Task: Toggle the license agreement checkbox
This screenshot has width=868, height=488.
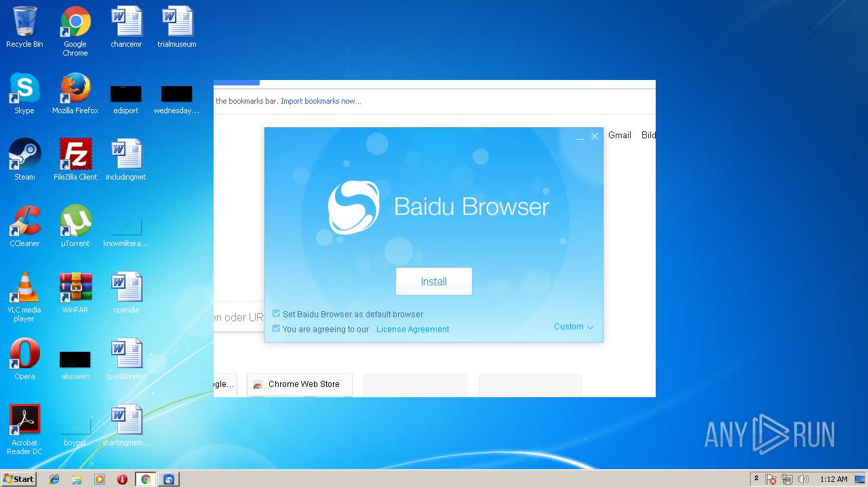Action: click(x=276, y=329)
